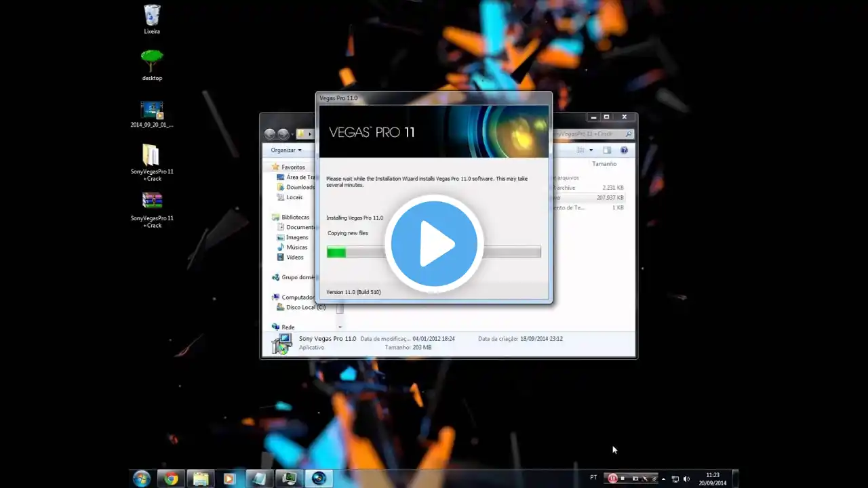This screenshot has height=488, width=868.
Task: Select Músicas in the Bibliotecas tree
Action: 296,247
